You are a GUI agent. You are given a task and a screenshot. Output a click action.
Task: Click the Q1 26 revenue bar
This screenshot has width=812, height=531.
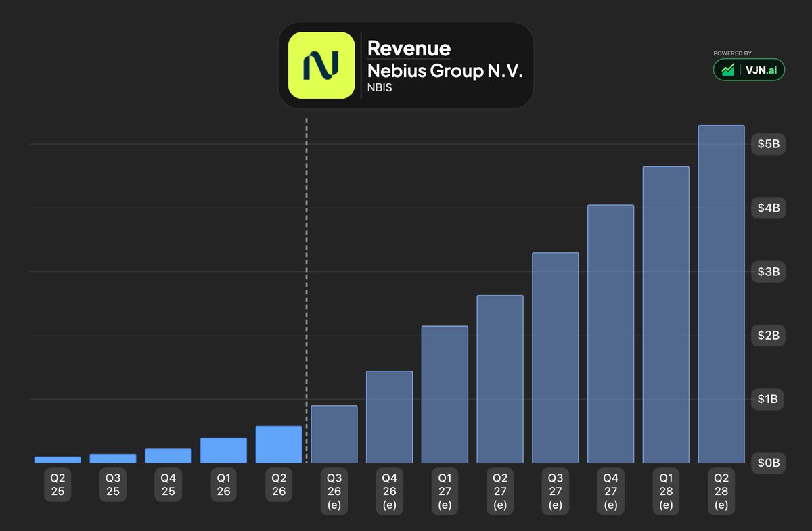pos(223,451)
